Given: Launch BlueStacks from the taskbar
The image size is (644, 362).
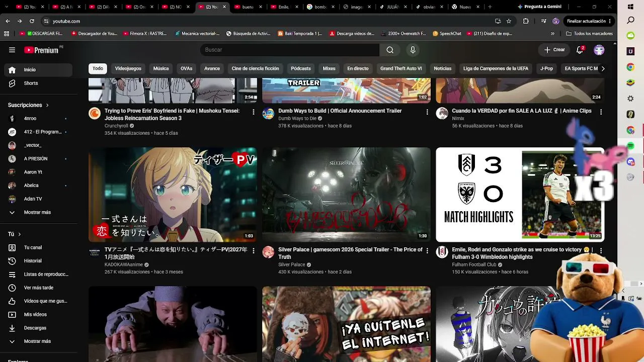Looking at the screenshot, I should click(x=630, y=83).
